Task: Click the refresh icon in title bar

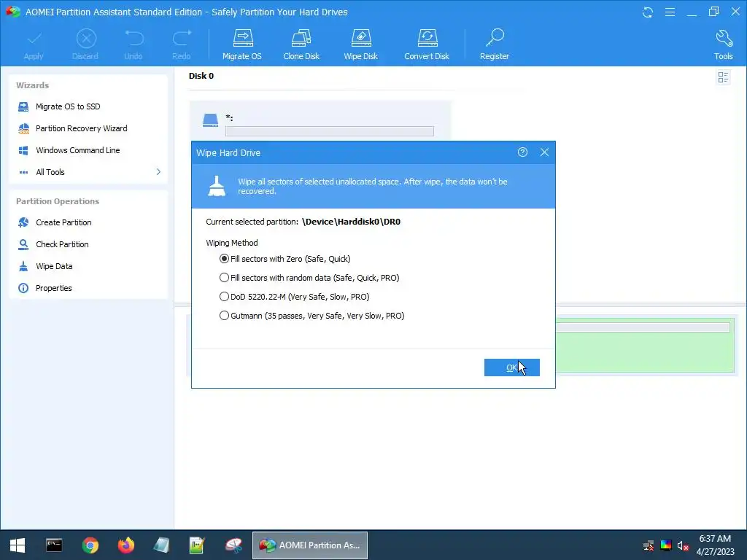Action: click(648, 12)
